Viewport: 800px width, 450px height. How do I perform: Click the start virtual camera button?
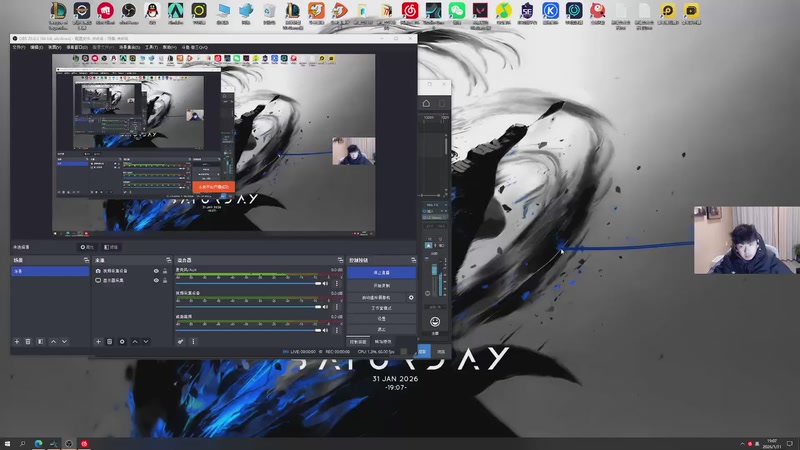[x=377, y=297]
